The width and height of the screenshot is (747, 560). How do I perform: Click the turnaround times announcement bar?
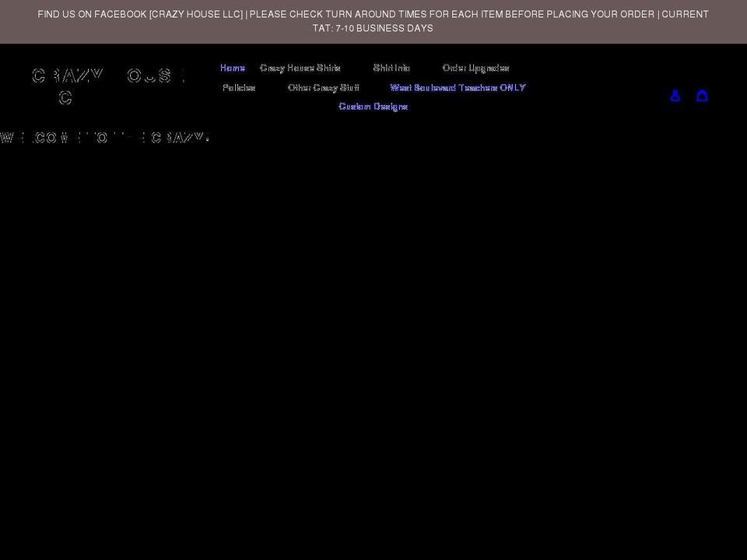(373, 21)
